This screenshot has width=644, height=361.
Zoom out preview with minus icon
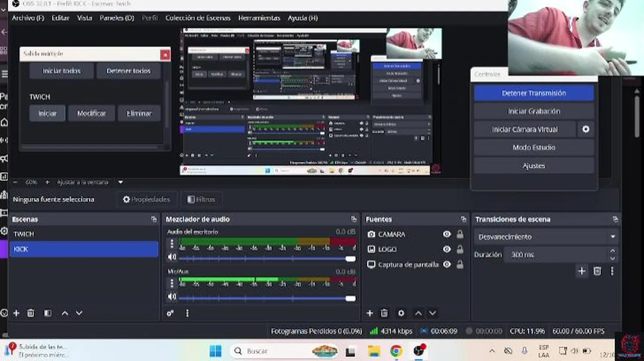pyautogui.click(x=15, y=182)
